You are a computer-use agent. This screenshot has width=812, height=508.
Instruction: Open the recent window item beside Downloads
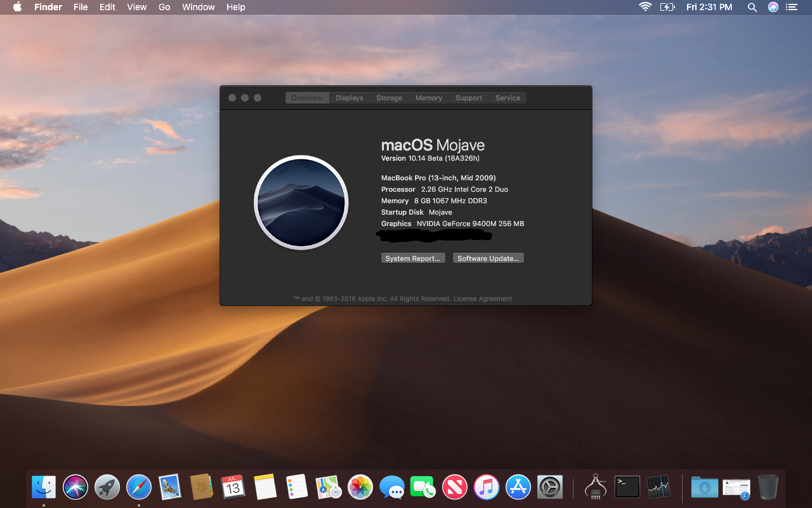(x=737, y=487)
